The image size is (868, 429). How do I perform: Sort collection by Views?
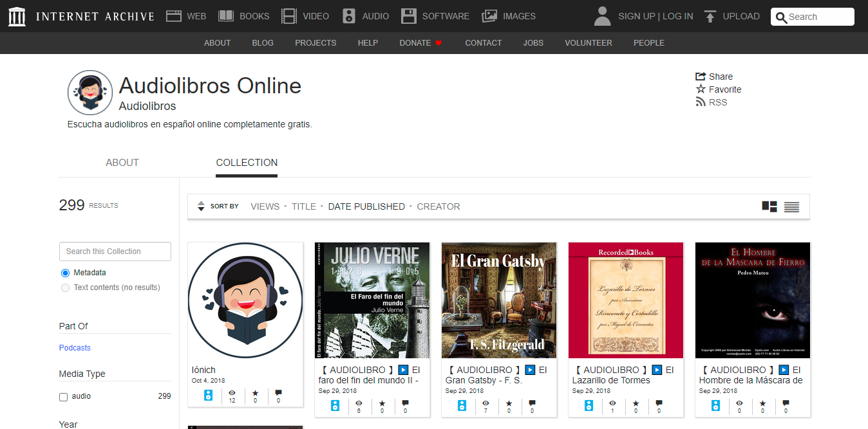pyautogui.click(x=265, y=206)
